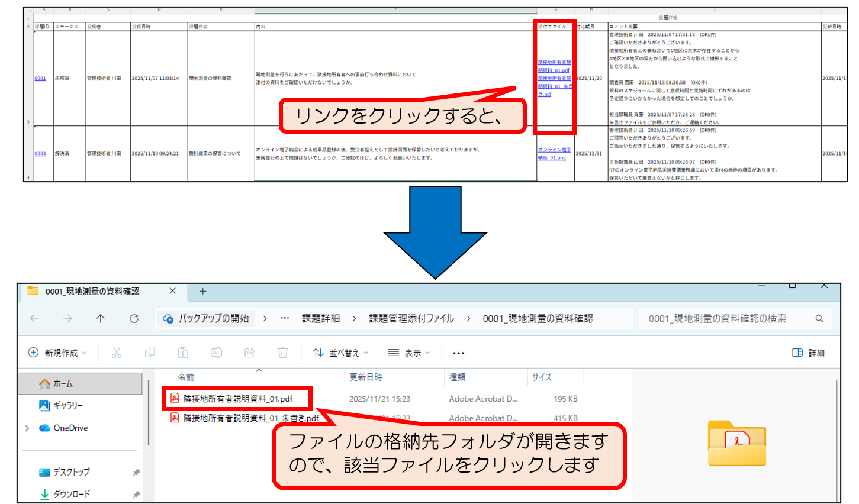Navigate back with the Back arrow
859x504 pixels.
[x=34, y=318]
